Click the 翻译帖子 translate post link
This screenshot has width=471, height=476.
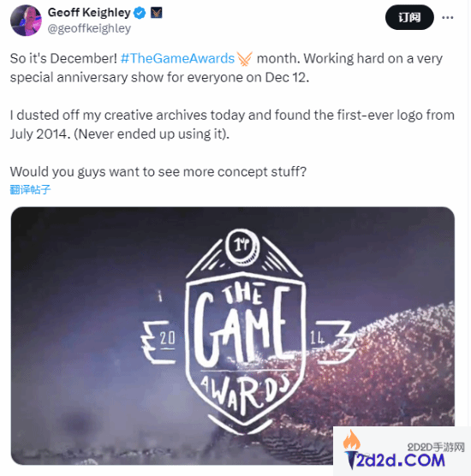pos(30,189)
